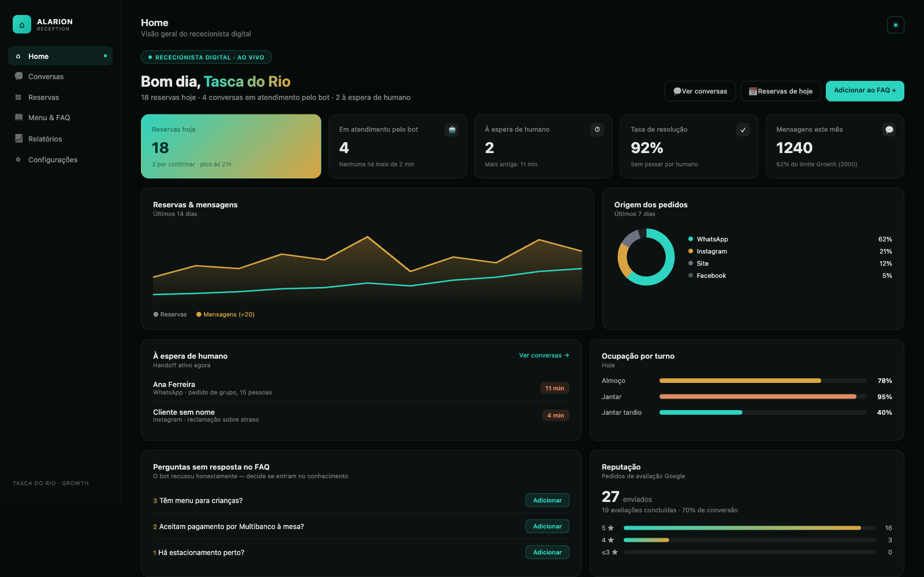Click the 4-star rating bar
The width and height of the screenshot is (924, 577).
[x=750, y=540]
